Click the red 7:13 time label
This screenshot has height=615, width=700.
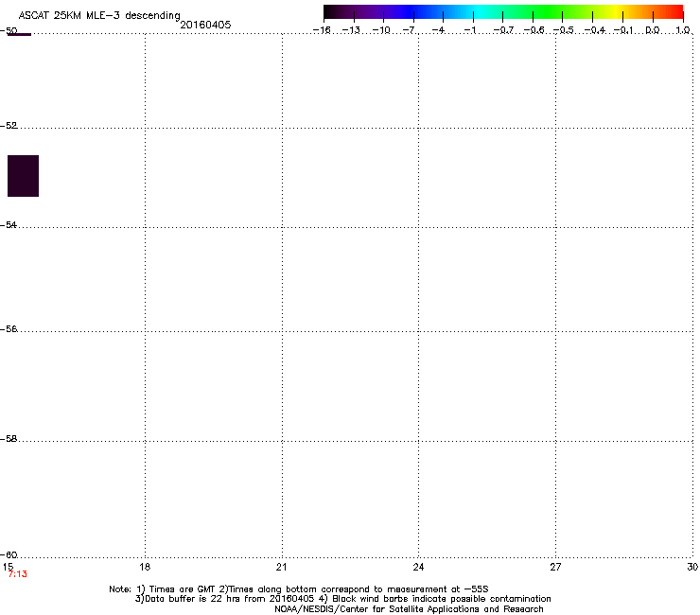17,574
